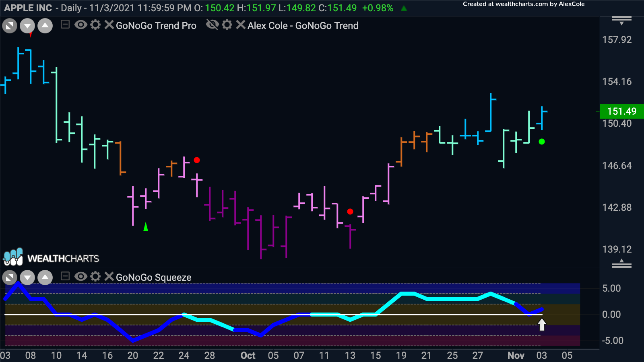Click the GoNoGo Squeeze label
This screenshot has height=362, width=644.
(154, 277)
